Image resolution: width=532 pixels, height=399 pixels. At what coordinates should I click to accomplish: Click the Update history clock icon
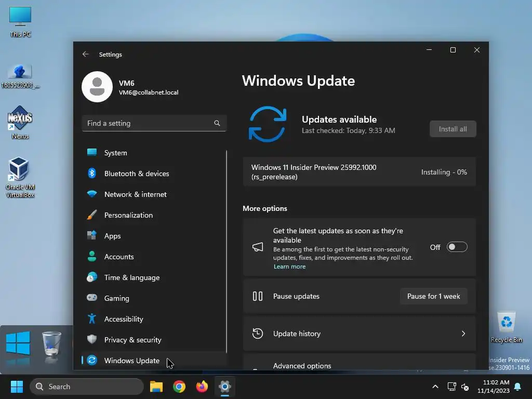(258, 334)
